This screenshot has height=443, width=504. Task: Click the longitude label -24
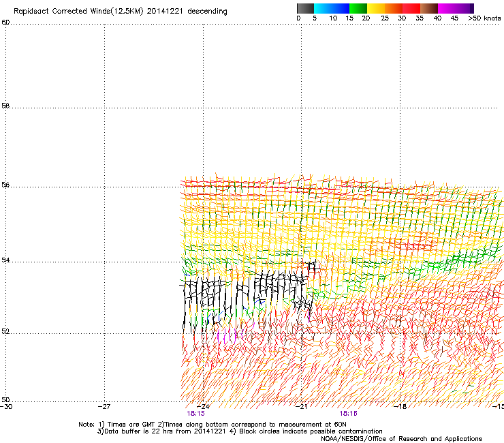pos(203,407)
